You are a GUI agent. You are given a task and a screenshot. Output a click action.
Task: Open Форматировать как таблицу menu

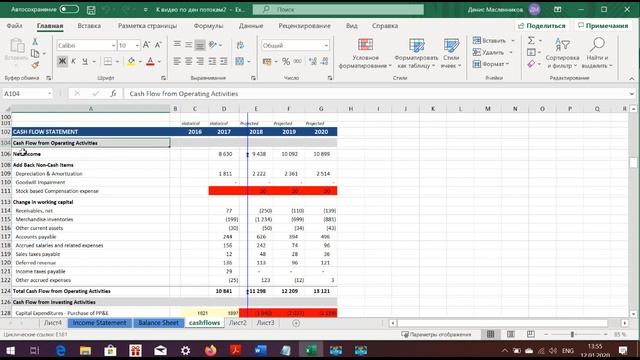pyautogui.click(x=416, y=53)
